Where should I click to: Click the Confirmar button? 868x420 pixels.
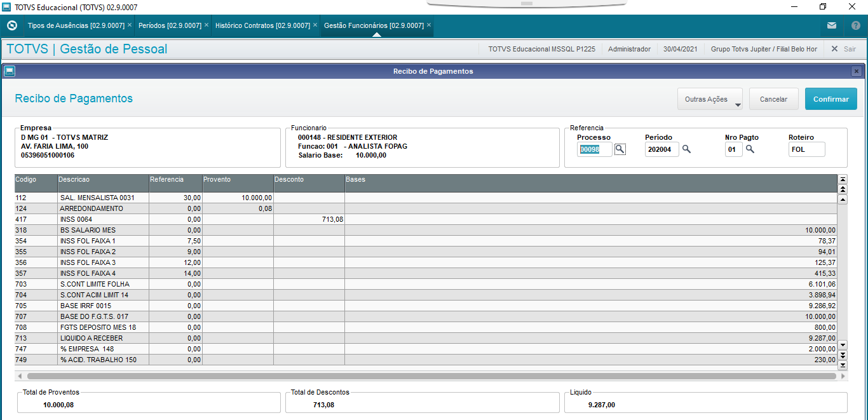pyautogui.click(x=831, y=99)
